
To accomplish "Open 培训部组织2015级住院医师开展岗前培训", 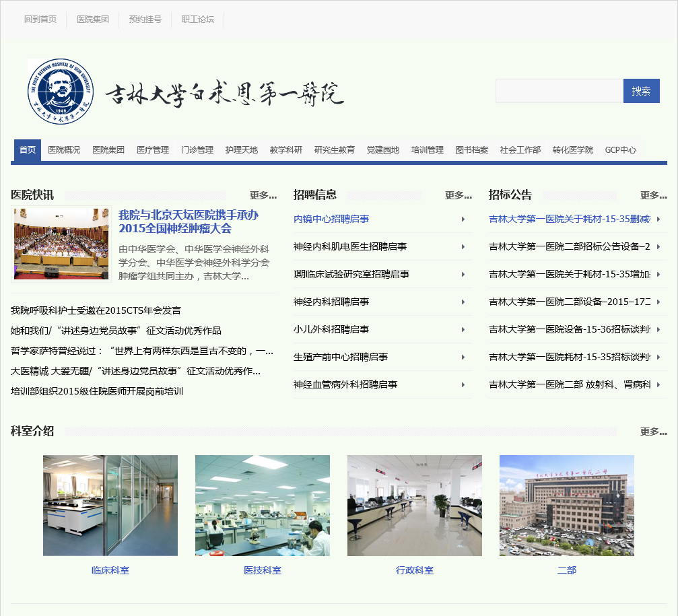I will pyautogui.click(x=97, y=392).
